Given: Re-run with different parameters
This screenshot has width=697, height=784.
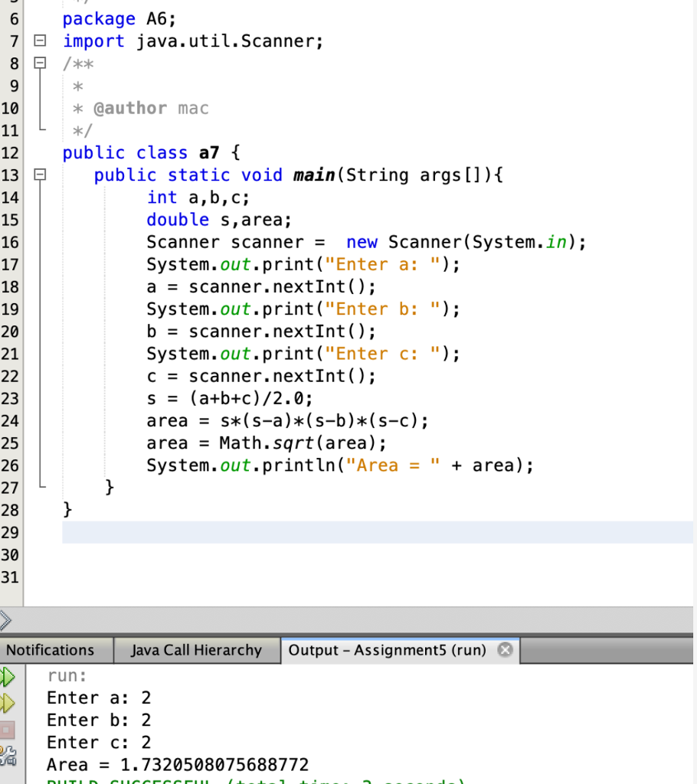Looking at the screenshot, I should (x=6, y=701).
